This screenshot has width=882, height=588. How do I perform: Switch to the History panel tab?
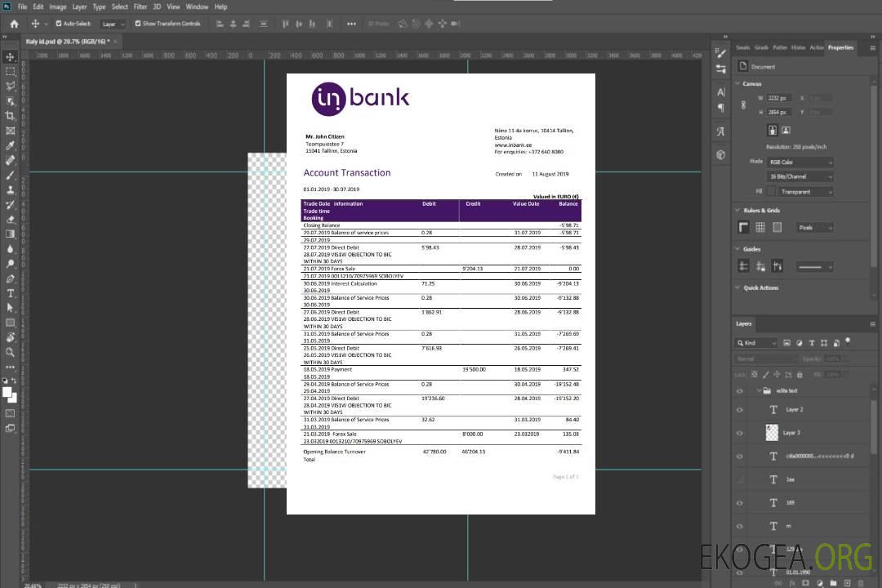(798, 48)
